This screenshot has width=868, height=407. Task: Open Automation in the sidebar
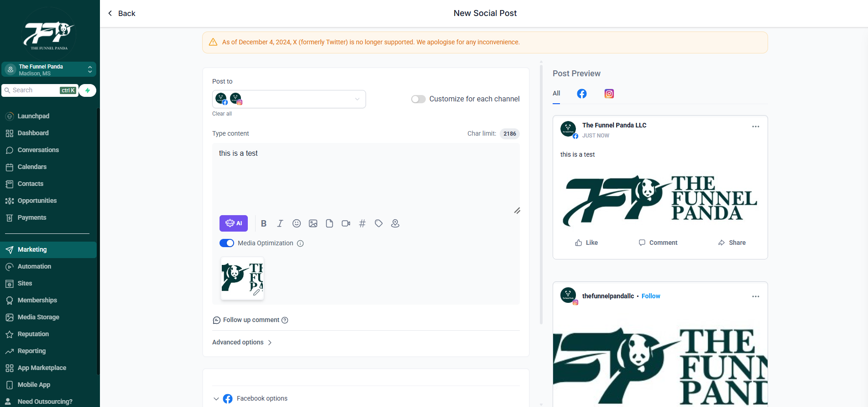point(34,266)
